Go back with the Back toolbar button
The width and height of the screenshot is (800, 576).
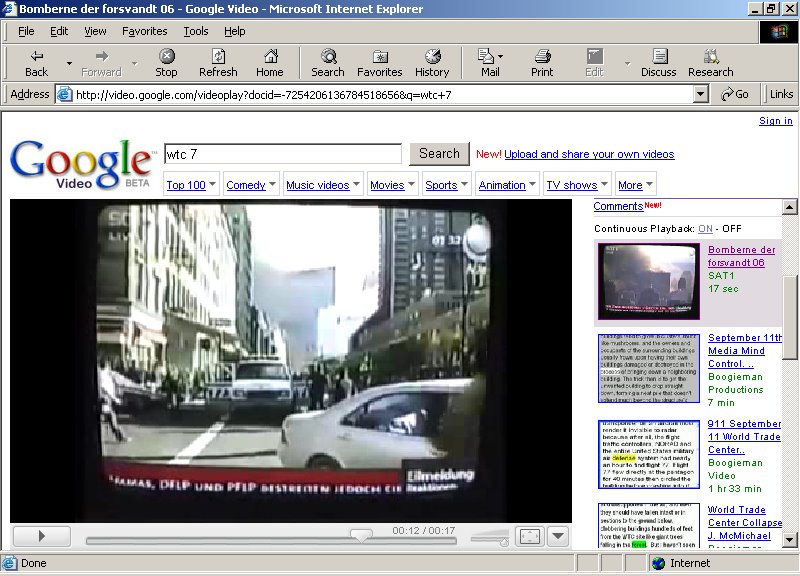click(x=36, y=63)
